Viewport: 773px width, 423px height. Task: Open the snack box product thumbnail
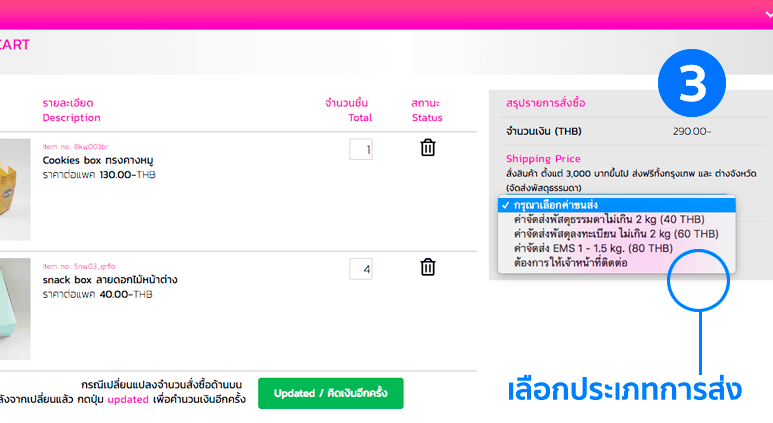[x=15, y=309]
